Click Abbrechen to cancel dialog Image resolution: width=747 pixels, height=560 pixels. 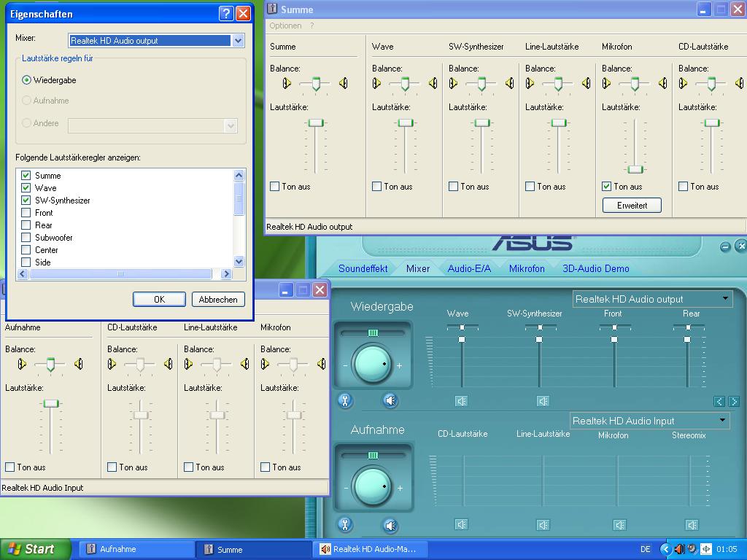click(218, 300)
